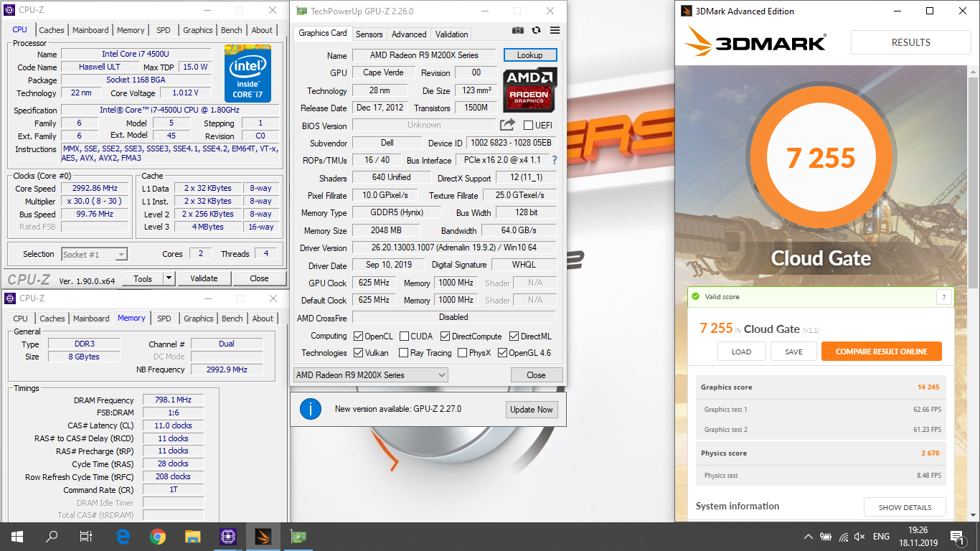
Task: Click the SHOW DETAILS button
Action: point(905,507)
